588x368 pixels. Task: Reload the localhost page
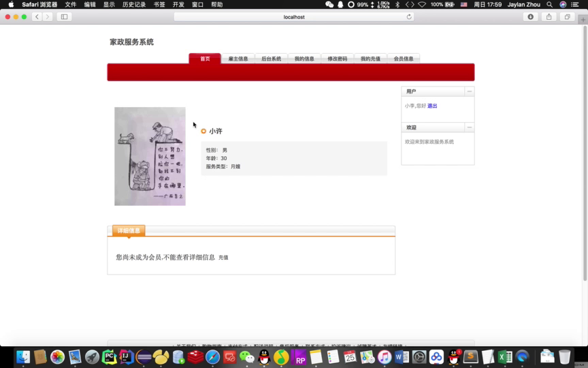(409, 16)
